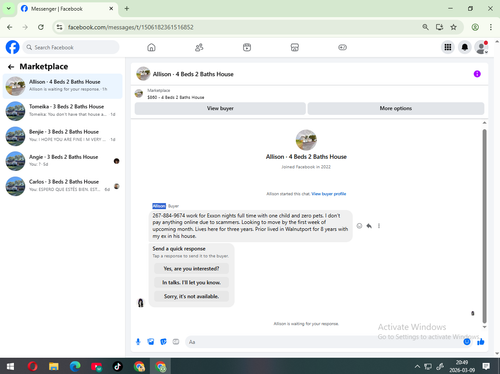Go back using the Marketplace back arrow
The height and width of the screenshot is (374, 500).
(x=11, y=67)
